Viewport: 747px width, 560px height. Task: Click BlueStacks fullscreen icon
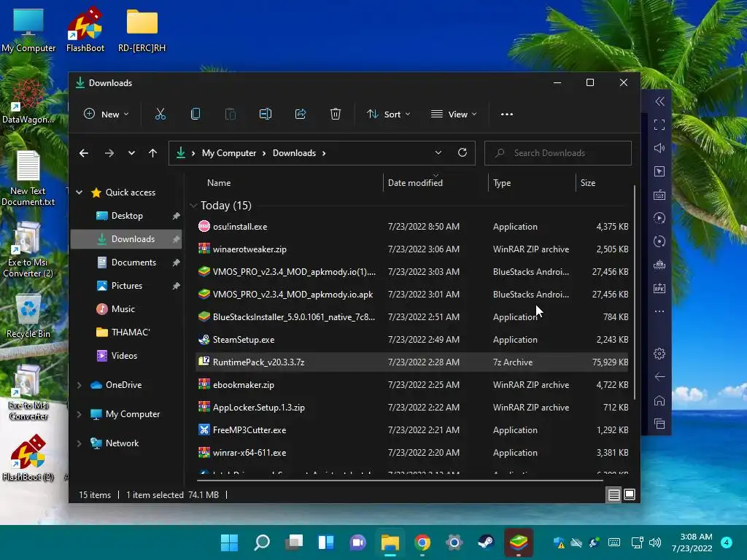pos(659,125)
